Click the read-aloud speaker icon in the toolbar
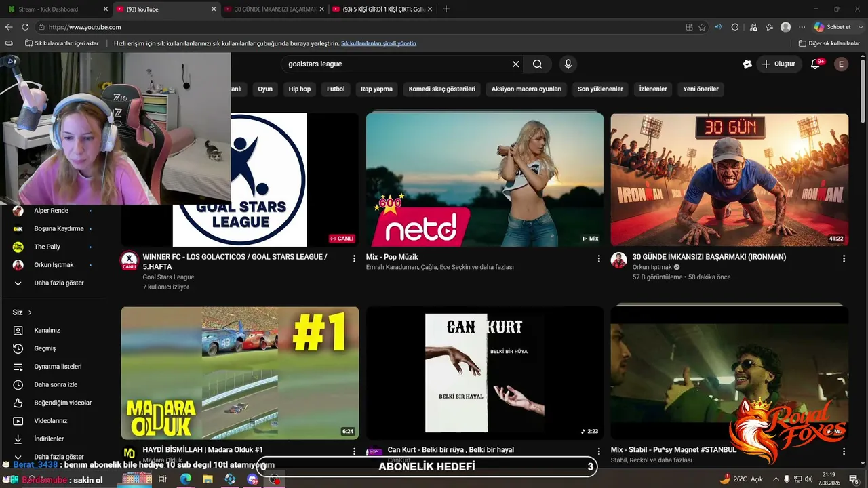The height and width of the screenshot is (488, 868). (x=719, y=27)
